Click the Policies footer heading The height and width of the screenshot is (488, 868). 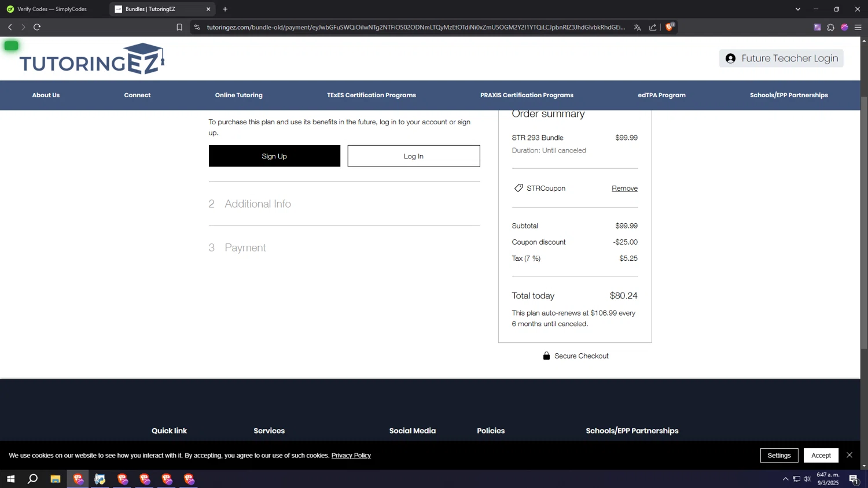tap(491, 431)
